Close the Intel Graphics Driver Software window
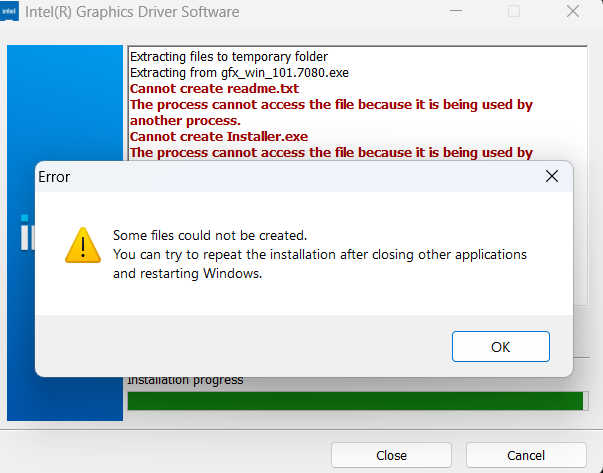The width and height of the screenshot is (603, 473). [573, 11]
